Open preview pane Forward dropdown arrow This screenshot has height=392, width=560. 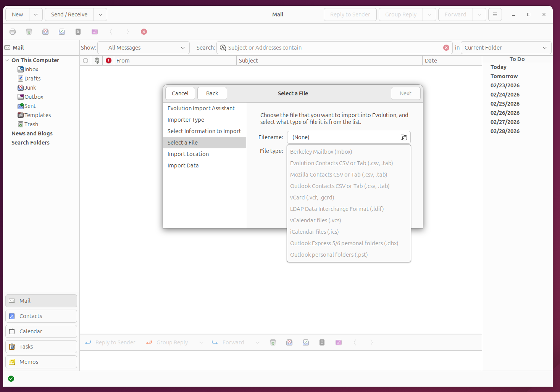(258, 342)
